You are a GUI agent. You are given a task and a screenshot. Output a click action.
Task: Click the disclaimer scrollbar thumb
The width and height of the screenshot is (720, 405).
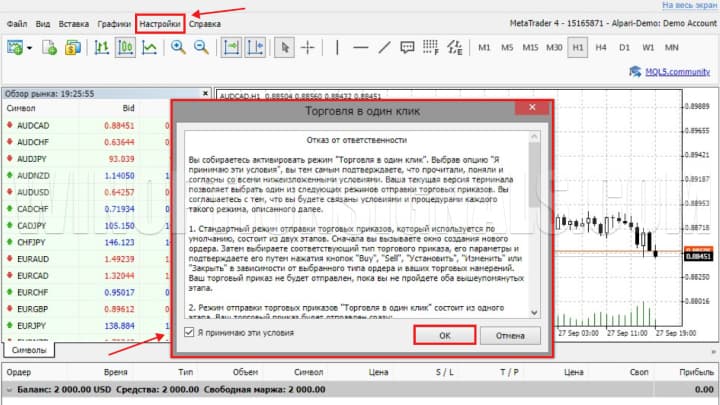(534, 174)
